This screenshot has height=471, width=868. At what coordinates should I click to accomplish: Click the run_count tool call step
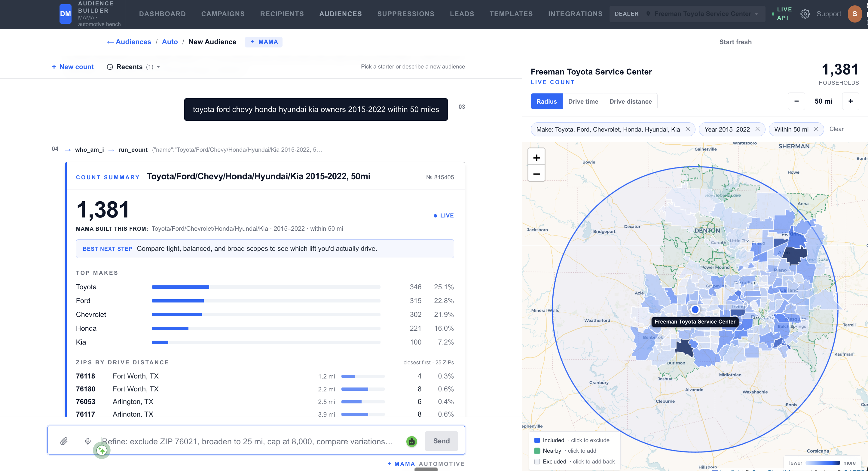(x=133, y=150)
